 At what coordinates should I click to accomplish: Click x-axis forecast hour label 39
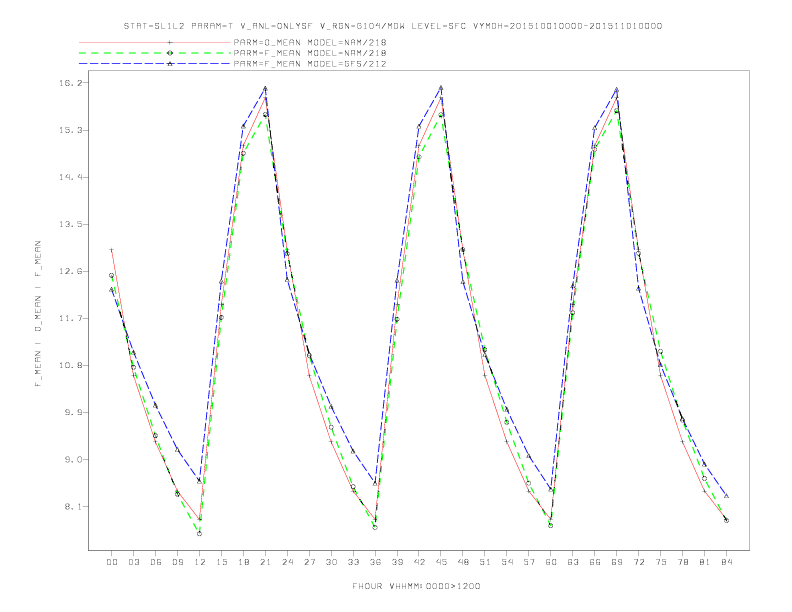[397, 562]
